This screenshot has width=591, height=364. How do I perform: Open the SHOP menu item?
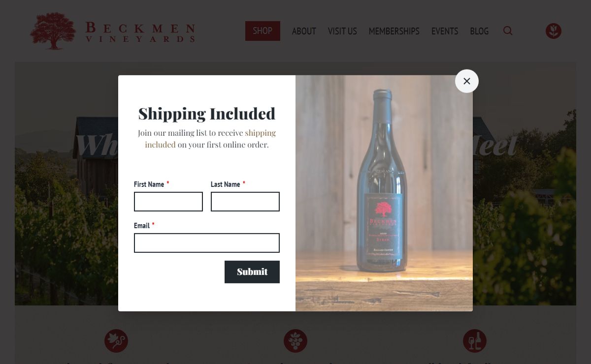coord(263,31)
